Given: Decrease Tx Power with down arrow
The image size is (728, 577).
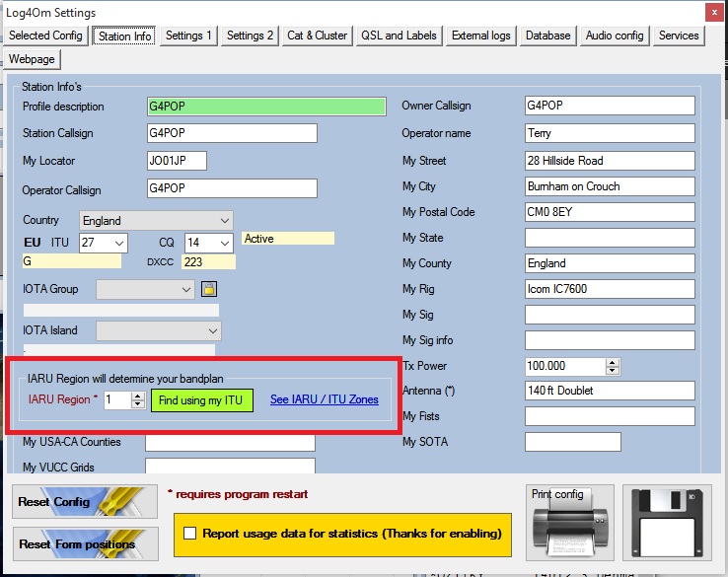Looking at the screenshot, I should [x=613, y=371].
